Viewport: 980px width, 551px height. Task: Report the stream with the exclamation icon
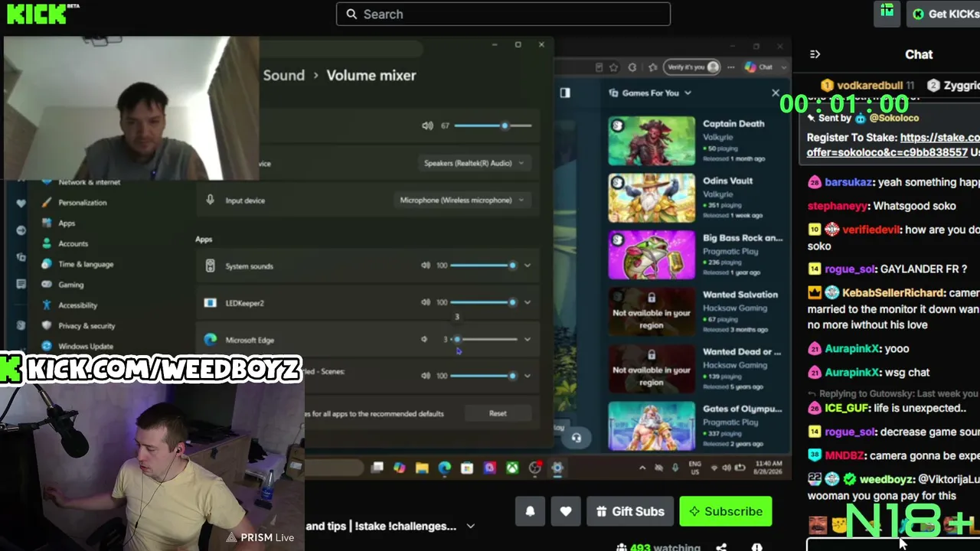coord(756,547)
